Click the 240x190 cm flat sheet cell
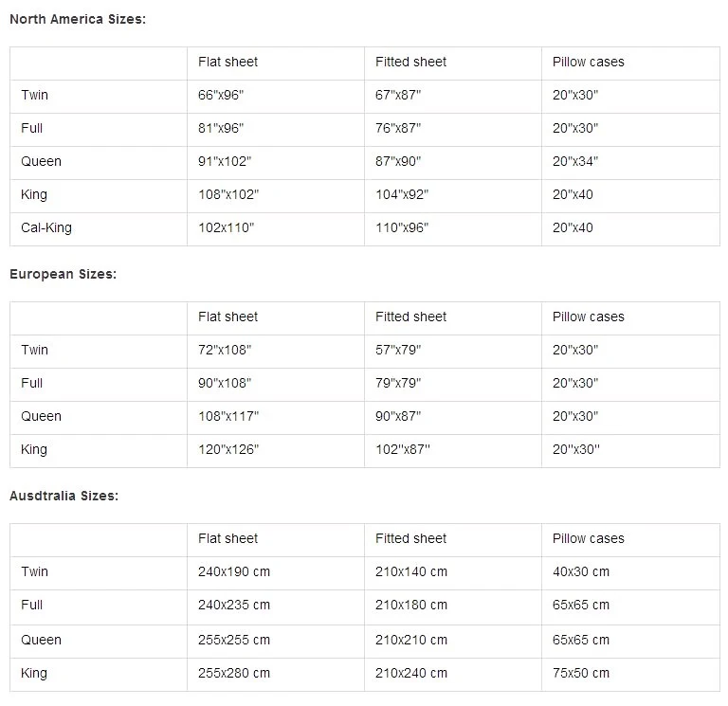Image resolution: width=728 pixels, height=706 pixels. tap(234, 571)
